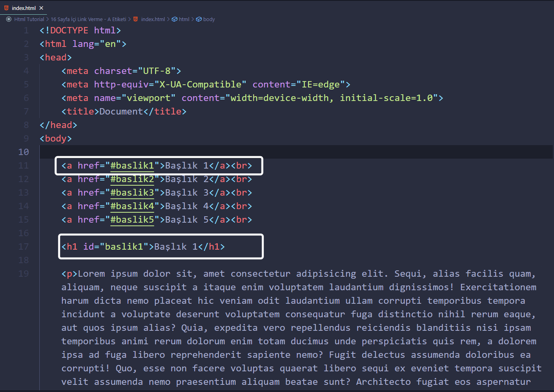Place the cursor on empty line 10
Image resolution: width=554 pixels, height=392 pixels.
[x=238, y=152]
